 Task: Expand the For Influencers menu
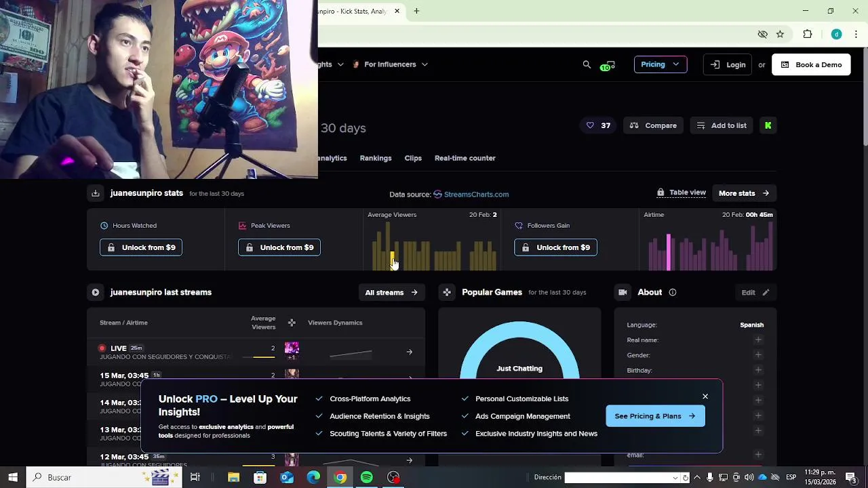point(391,64)
